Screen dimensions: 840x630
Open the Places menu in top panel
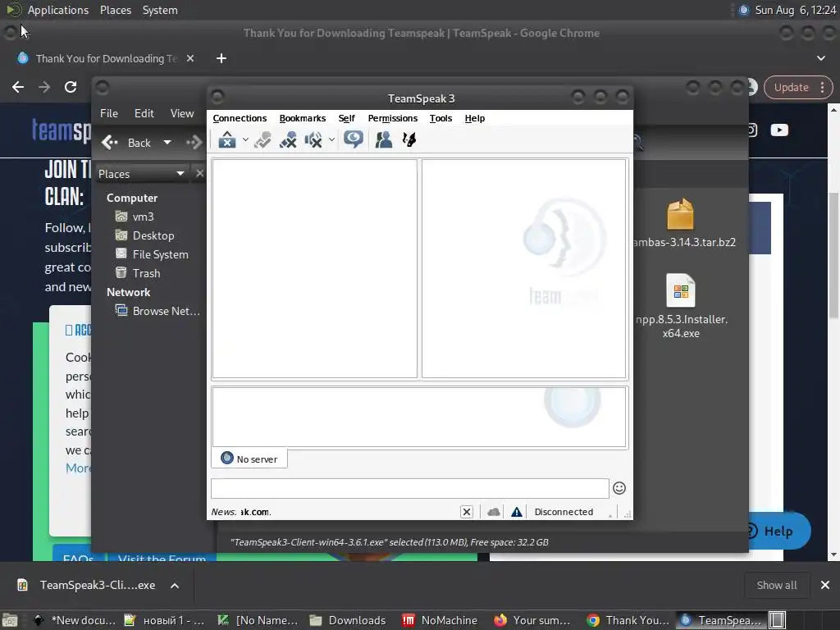pyautogui.click(x=115, y=10)
